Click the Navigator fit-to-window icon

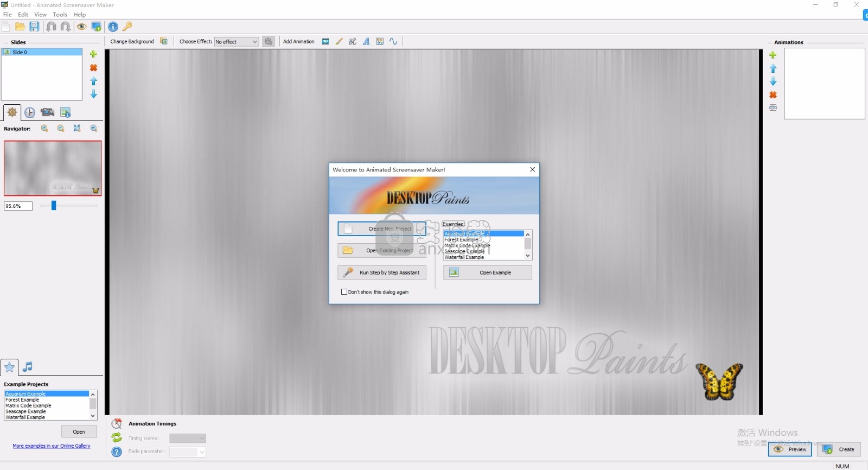coord(77,129)
